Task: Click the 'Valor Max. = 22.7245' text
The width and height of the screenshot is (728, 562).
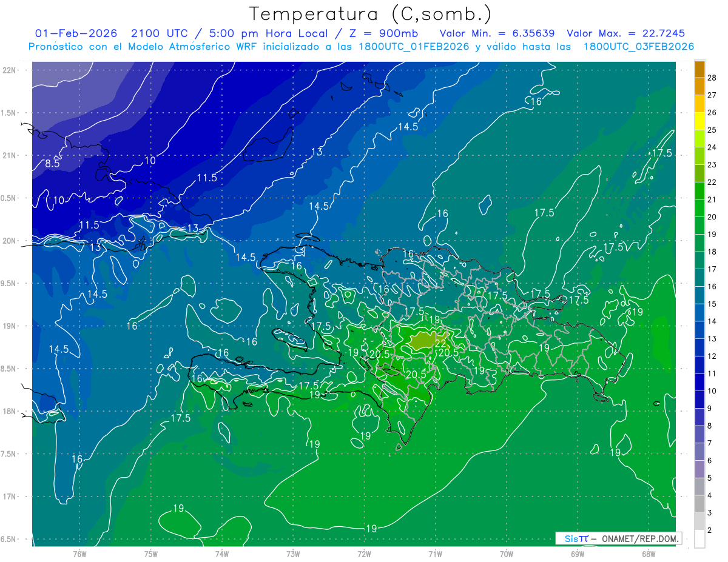Action: tap(625, 33)
